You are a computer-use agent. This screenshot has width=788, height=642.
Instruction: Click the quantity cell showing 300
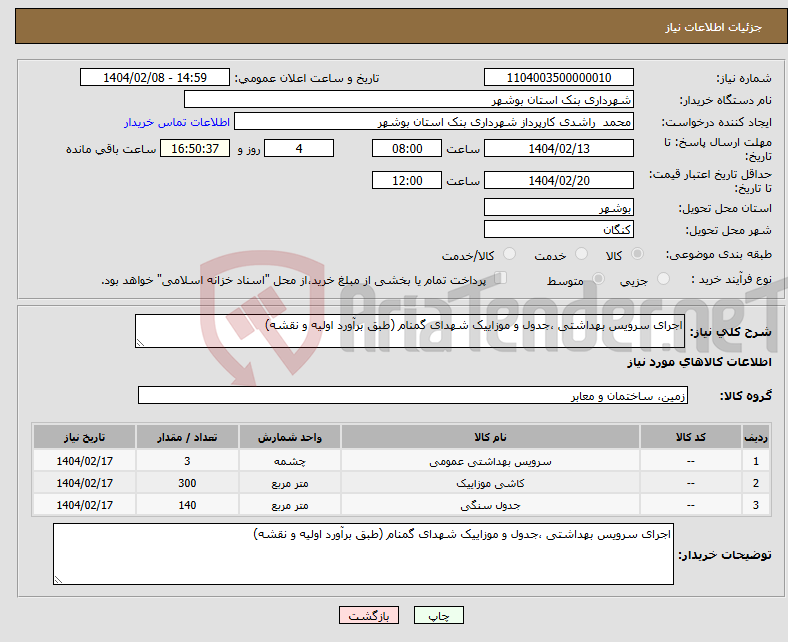[187, 483]
